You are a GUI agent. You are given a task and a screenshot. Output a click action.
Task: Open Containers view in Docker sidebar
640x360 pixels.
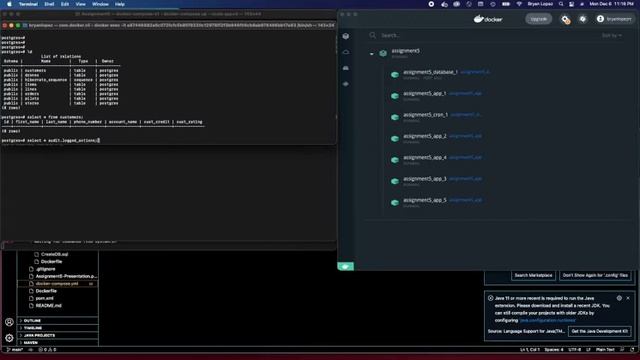click(x=346, y=36)
